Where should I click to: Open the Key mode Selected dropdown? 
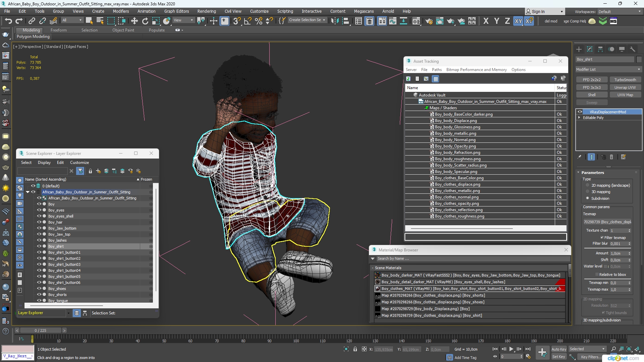coord(587,349)
